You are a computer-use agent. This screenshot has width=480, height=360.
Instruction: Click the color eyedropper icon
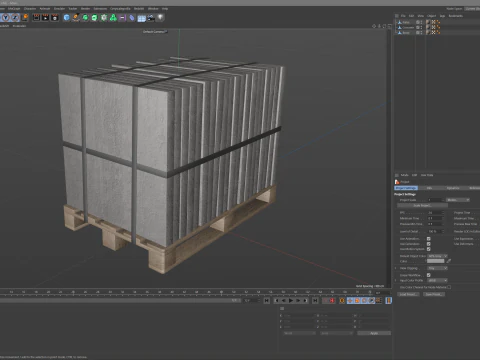point(449,261)
